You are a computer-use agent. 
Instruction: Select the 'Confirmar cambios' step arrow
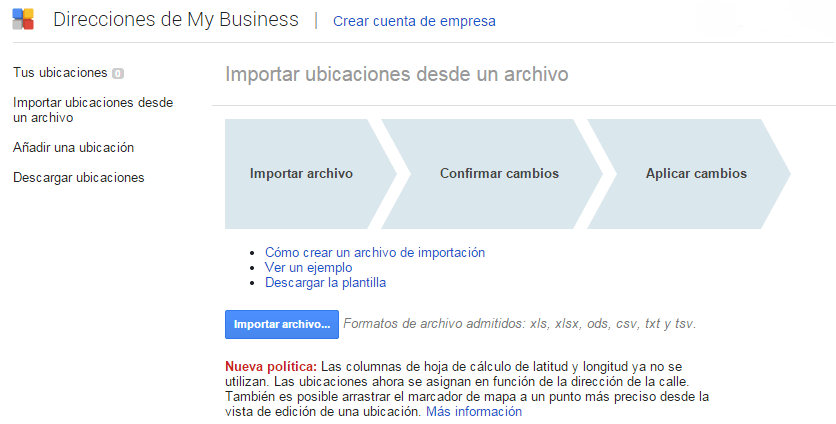coord(499,174)
